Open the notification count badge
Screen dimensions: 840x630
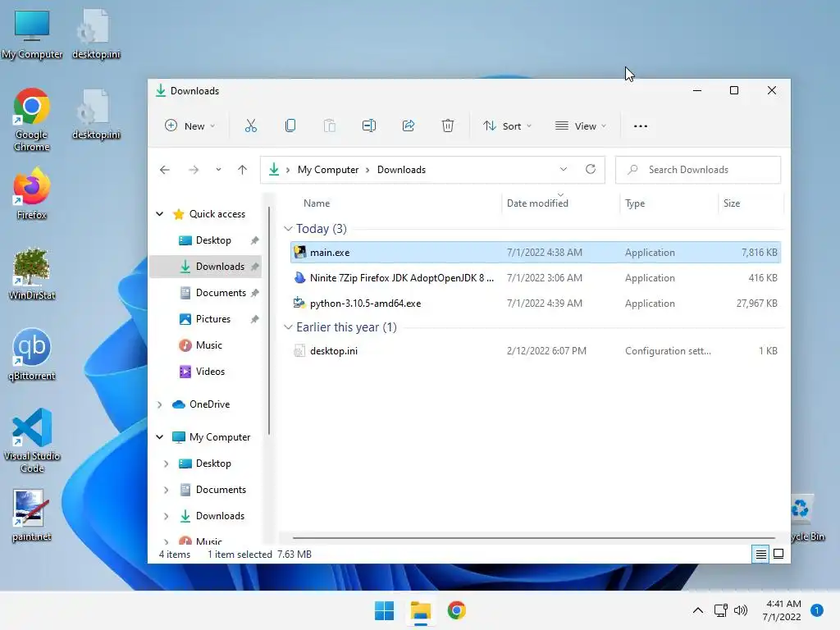817,610
